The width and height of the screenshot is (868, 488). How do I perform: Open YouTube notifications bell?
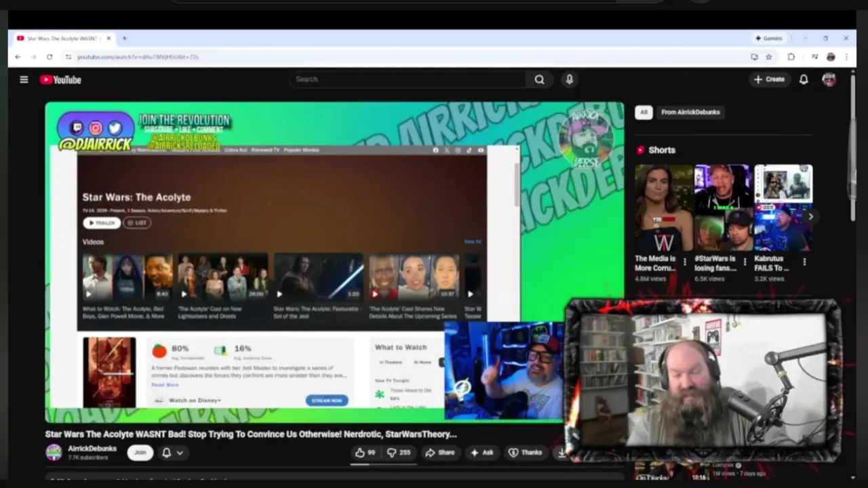(803, 79)
